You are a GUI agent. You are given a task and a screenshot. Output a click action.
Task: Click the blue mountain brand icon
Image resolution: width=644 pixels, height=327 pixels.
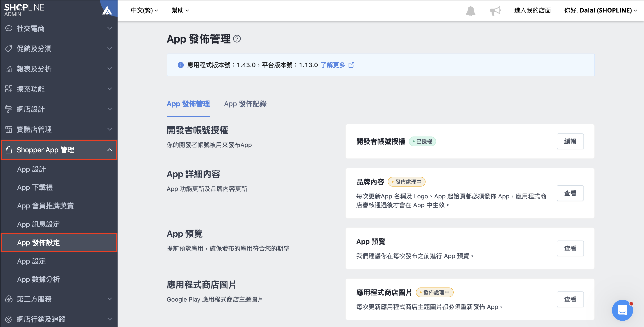click(x=107, y=10)
